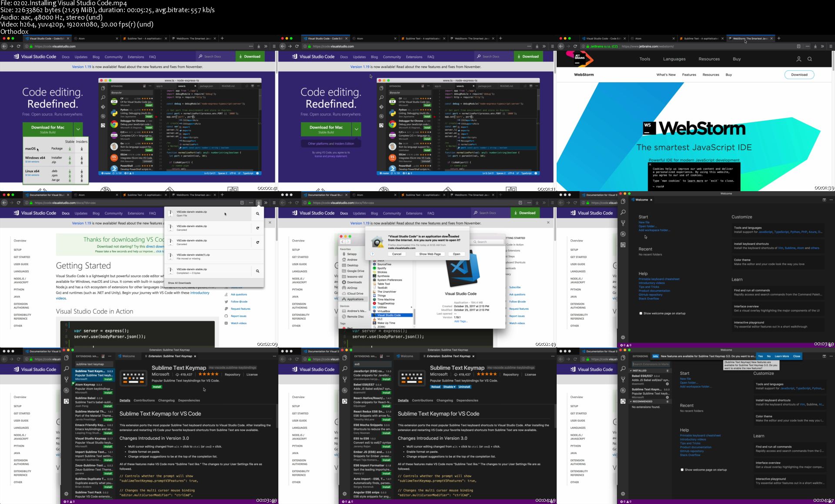835x504 pixels.
Task: Click 'sublime text keymap' extensions search box
Action: (94, 364)
